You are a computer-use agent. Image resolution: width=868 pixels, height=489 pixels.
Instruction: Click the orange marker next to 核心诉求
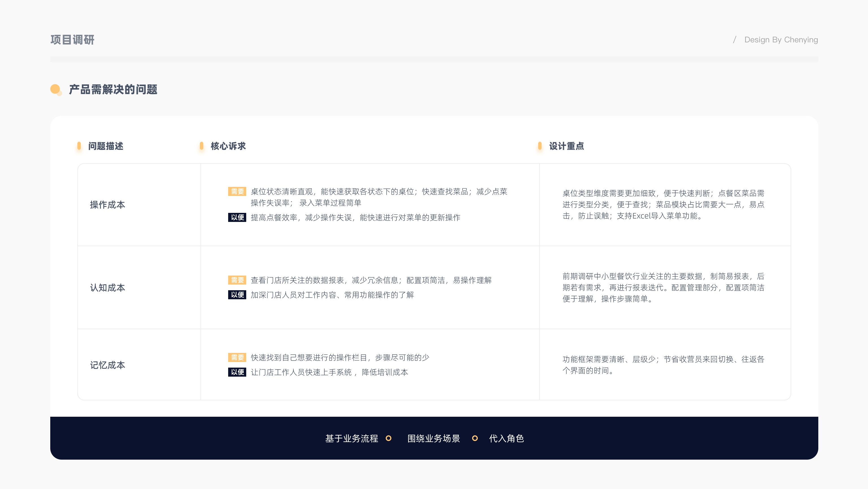tap(202, 146)
